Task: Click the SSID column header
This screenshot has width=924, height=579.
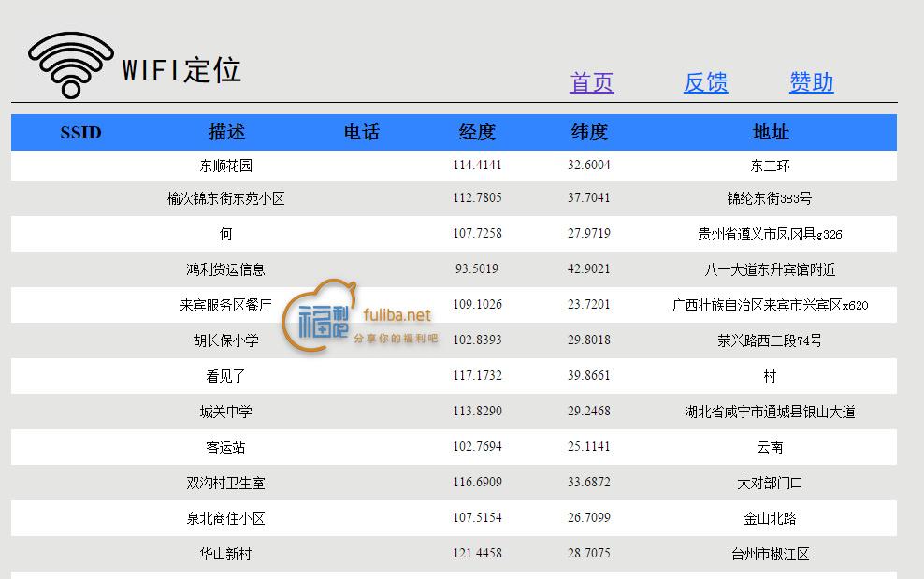Action: tap(80, 132)
